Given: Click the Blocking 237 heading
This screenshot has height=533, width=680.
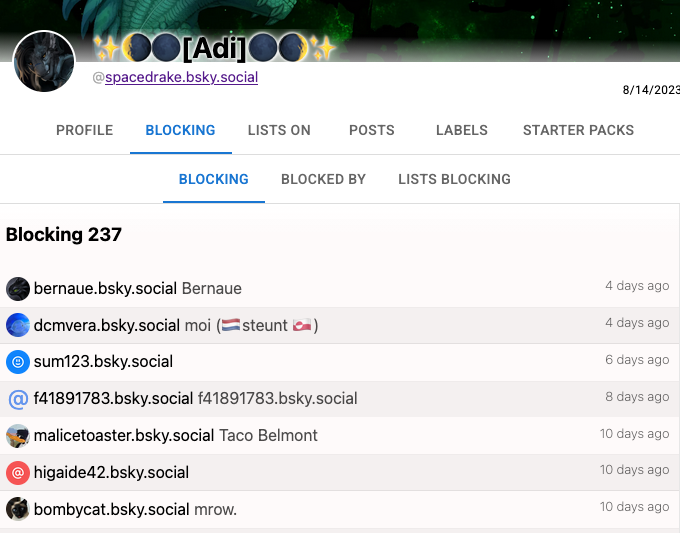Looking at the screenshot, I should 64,235.
